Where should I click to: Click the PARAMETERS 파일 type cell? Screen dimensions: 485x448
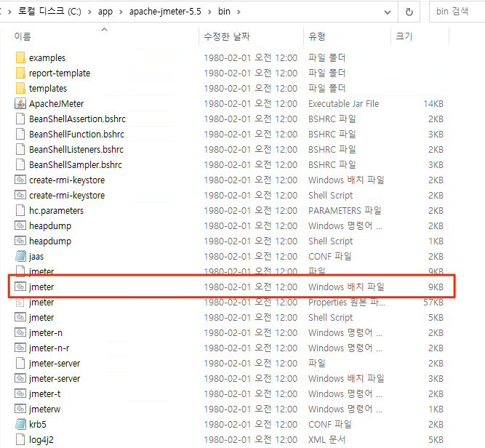[345, 210]
